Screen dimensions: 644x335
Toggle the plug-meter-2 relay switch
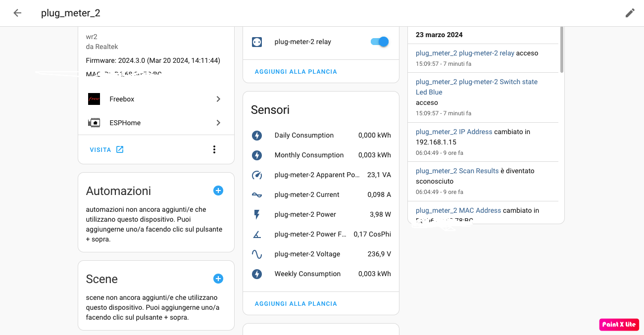(380, 42)
